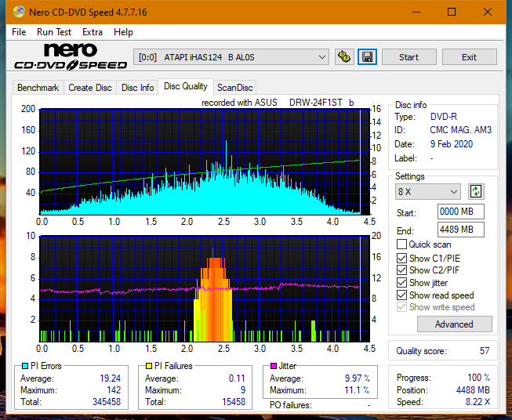Minimize the Nero window

416,12
